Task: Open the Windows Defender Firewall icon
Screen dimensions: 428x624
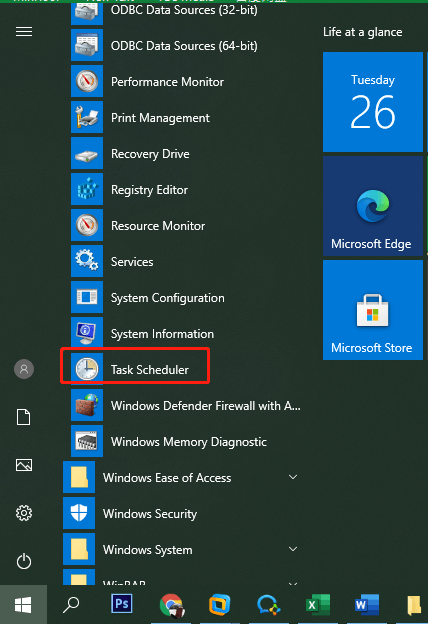Action: click(87, 406)
